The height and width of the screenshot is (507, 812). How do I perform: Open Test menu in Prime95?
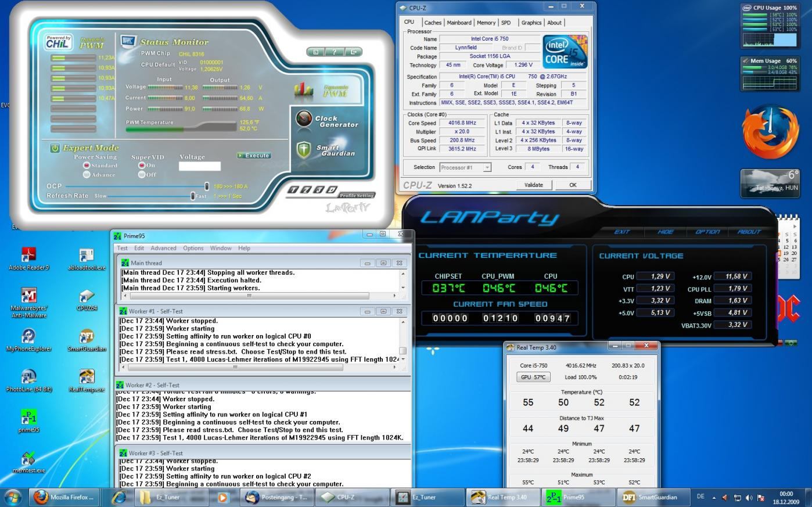click(123, 248)
